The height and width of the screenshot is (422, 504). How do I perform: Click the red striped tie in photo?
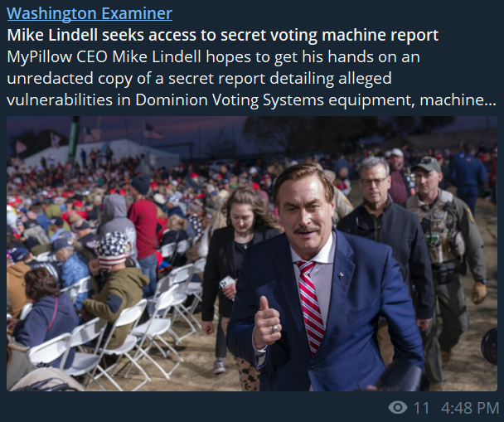[309, 305]
